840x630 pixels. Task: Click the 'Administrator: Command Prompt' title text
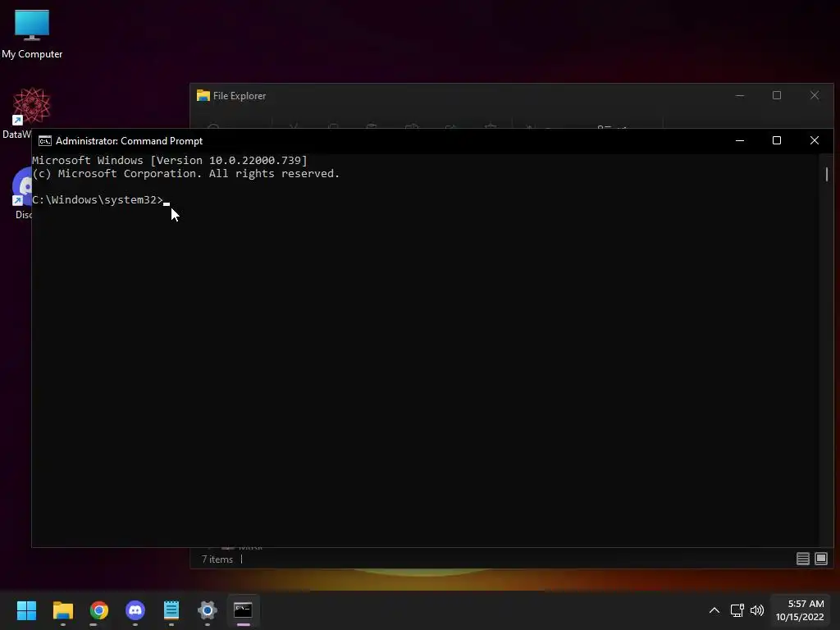129,141
